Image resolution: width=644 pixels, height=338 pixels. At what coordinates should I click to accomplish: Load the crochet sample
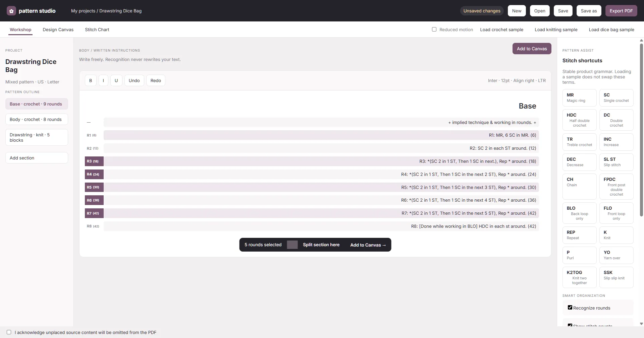[501, 29]
